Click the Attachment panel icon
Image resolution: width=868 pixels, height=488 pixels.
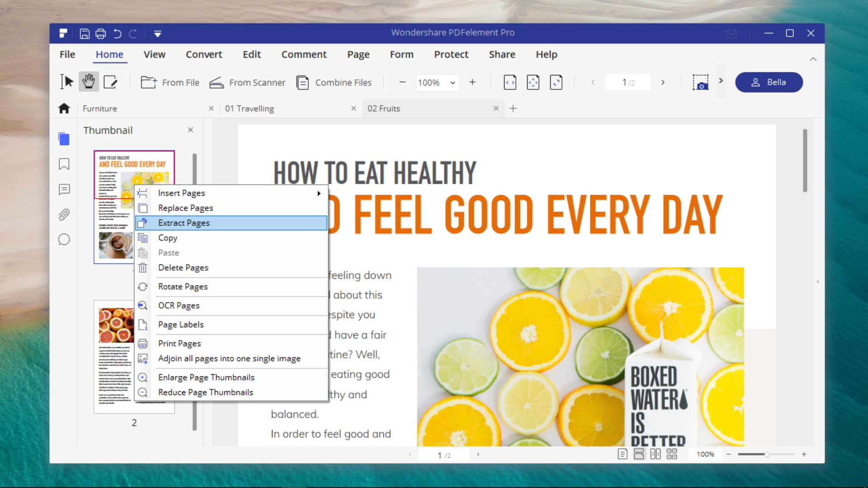coord(64,213)
